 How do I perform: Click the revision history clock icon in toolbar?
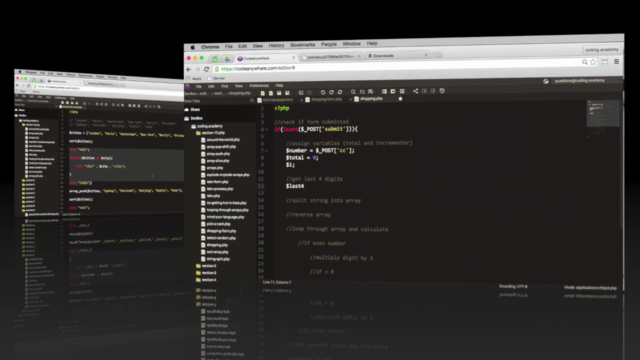(442, 91)
